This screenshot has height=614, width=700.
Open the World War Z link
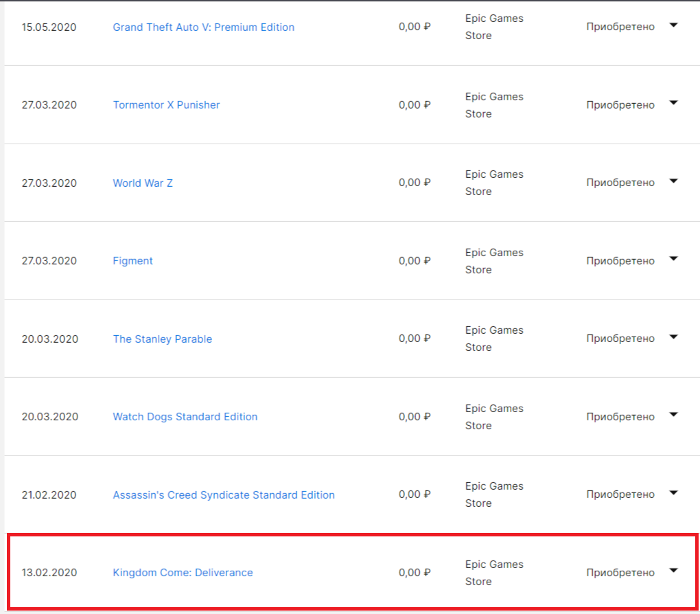click(x=143, y=183)
